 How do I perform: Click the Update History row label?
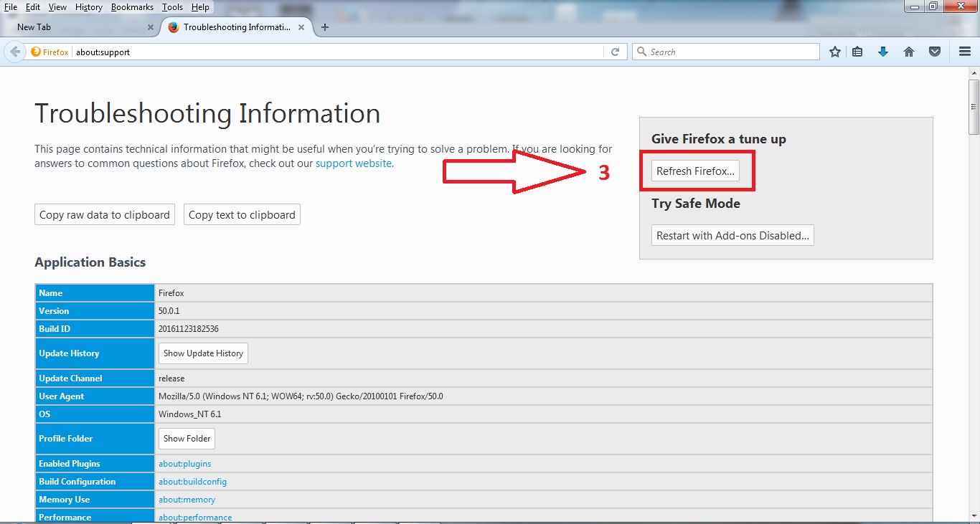(95, 353)
